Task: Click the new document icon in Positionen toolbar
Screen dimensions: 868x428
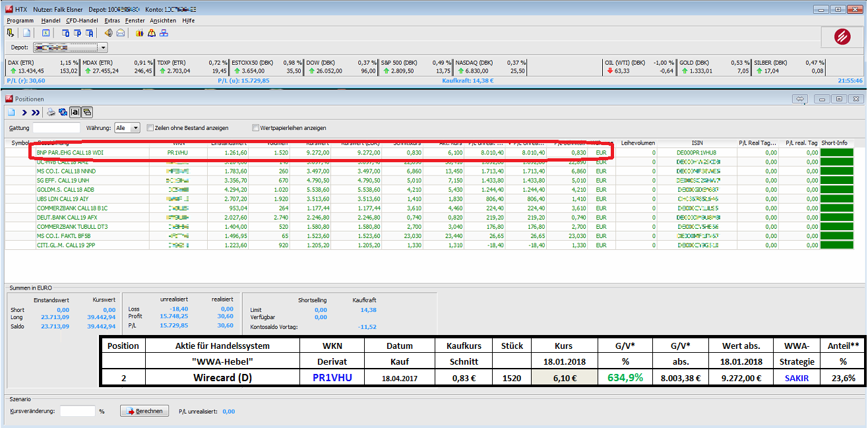Action: pos(11,112)
